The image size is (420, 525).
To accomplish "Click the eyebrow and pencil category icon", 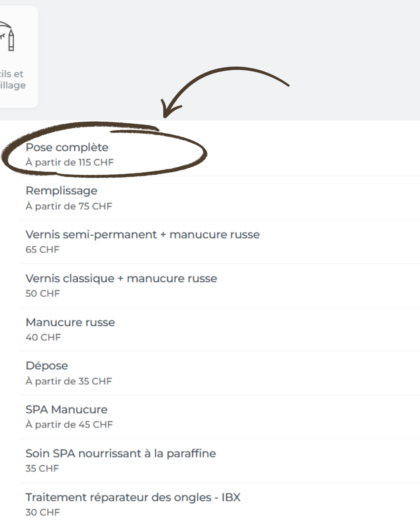I will click(x=8, y=37).
